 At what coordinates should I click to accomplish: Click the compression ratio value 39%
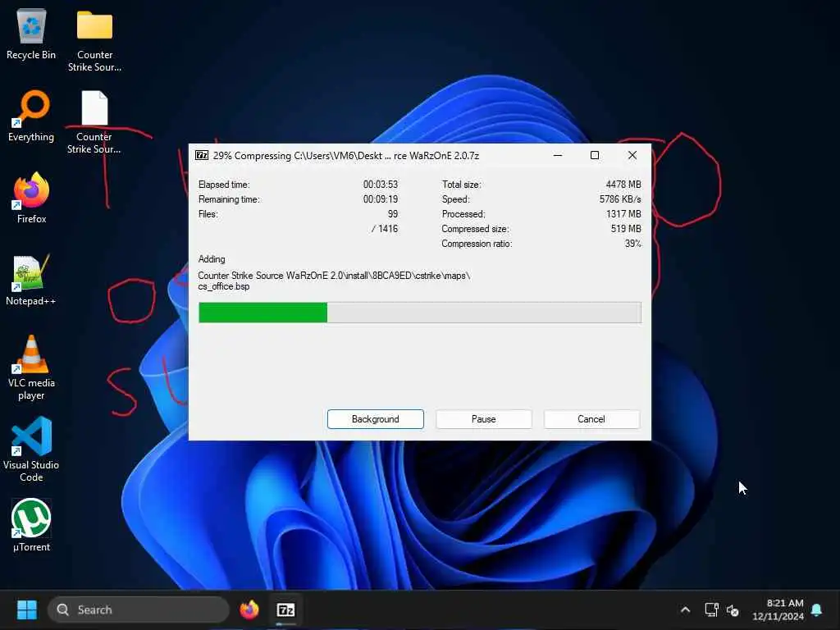[x=632, y=244]
